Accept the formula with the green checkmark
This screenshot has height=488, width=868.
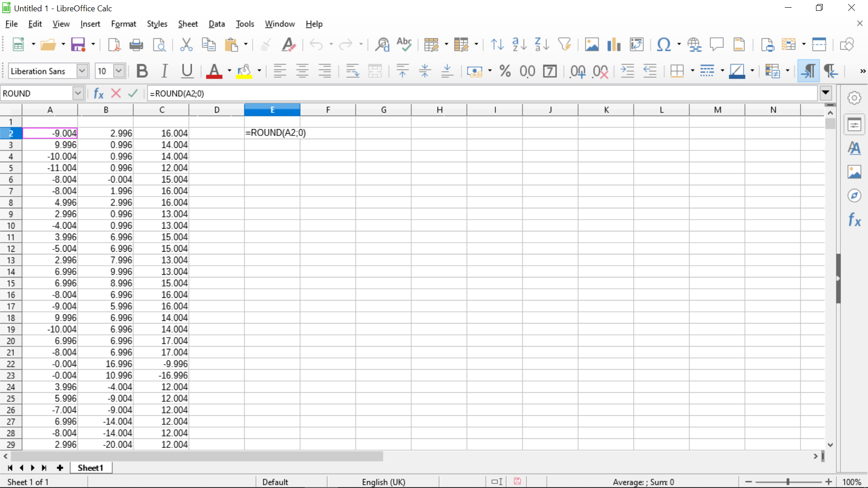(132, 94)
